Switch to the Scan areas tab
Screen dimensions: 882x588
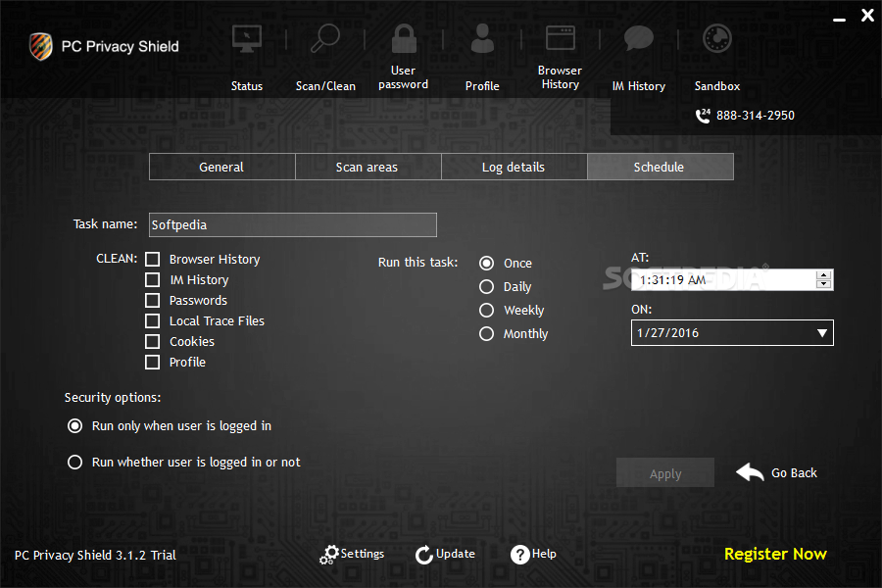367,168
